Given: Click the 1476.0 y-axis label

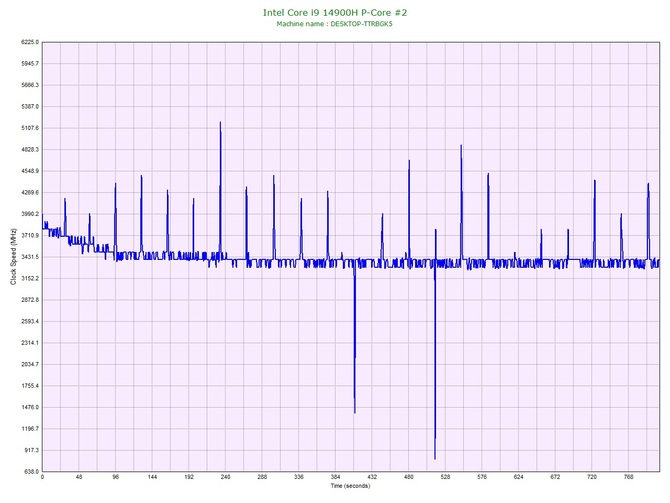Looking at the screenshot, I should [x=30, y=407].
